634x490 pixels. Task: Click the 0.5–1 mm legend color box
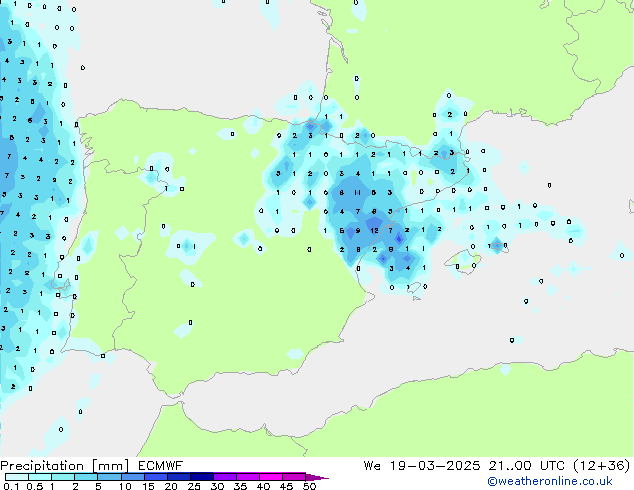(x=40, y=477)
